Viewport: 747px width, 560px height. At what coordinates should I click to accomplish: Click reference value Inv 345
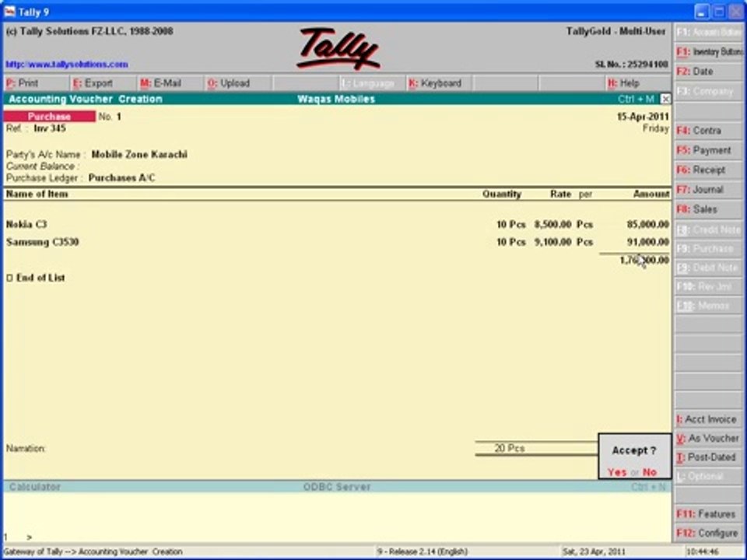[50, 128]
